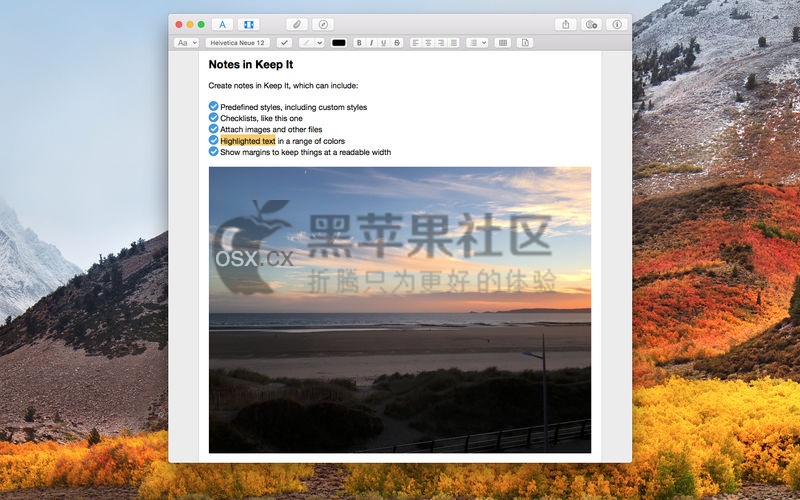Image resolution: width=800 pixels, height=500 pixels.
Task: Click the yellow 'Highlighted text' words
Action: pos(248,141)
